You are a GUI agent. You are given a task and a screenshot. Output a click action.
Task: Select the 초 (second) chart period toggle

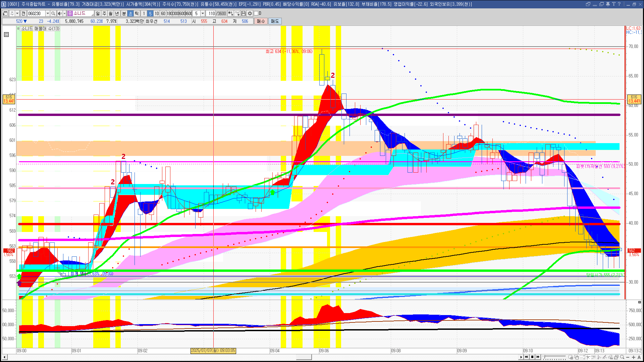130,13
